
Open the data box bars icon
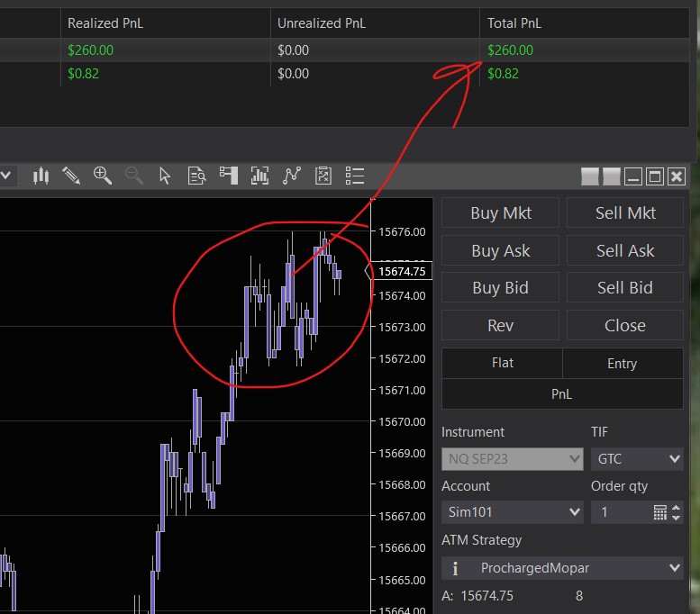click(259, 176)
